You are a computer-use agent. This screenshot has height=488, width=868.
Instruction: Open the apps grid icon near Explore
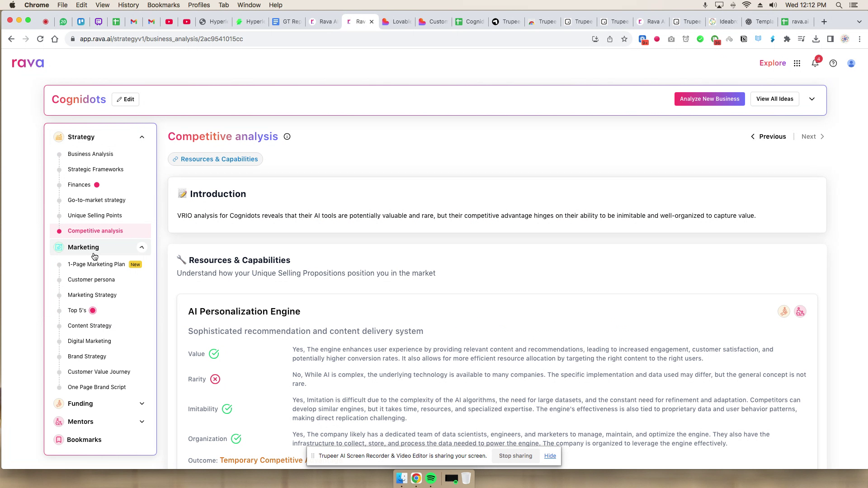(x=797, y=63)
